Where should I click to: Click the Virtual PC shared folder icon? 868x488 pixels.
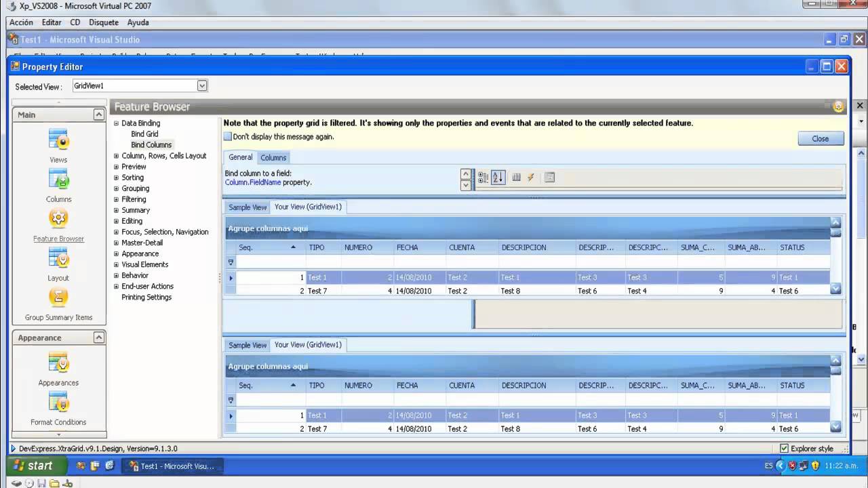click(x=54, y=483)
